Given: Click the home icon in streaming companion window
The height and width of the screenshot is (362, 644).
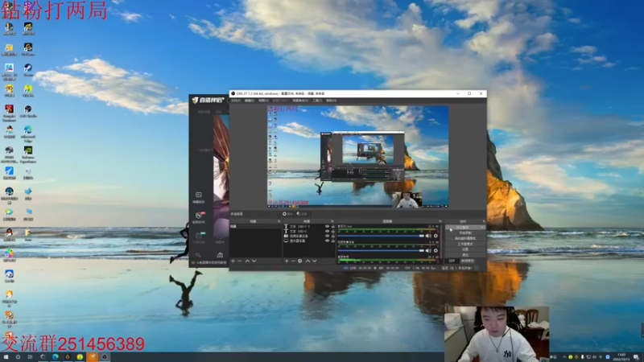Looking at the screenshot, I should coord(220,255).
